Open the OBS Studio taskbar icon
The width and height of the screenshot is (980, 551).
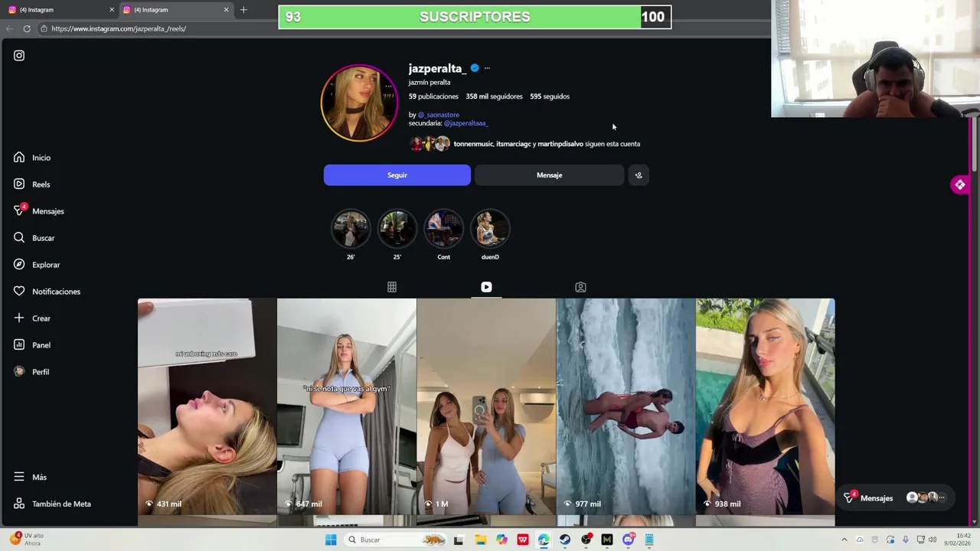586,540
